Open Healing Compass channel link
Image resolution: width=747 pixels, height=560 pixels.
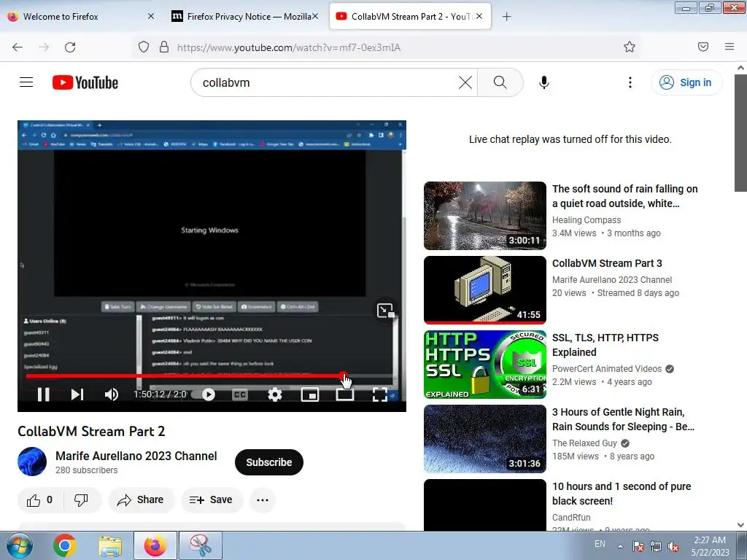pos(587,220)
